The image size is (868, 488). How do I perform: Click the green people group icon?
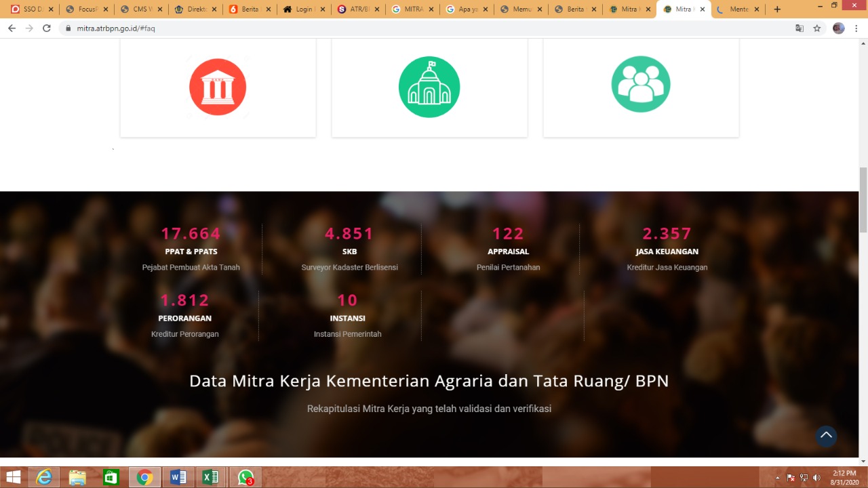tap(641, 85)
